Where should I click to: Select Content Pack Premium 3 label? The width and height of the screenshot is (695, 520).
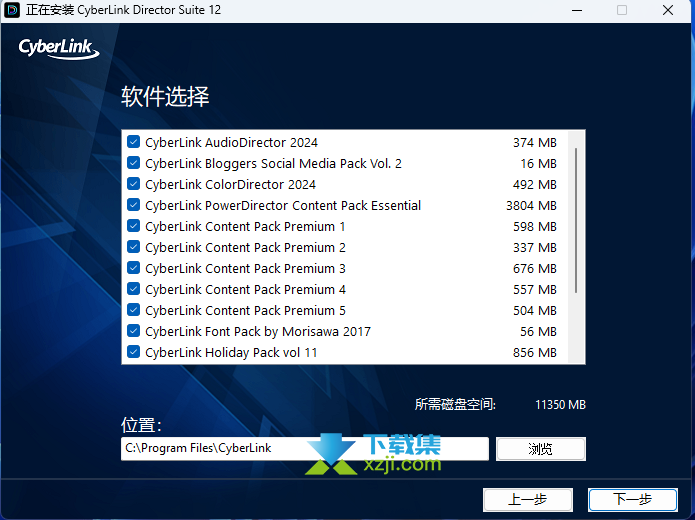pyautogui.click(x=245, y=269)
